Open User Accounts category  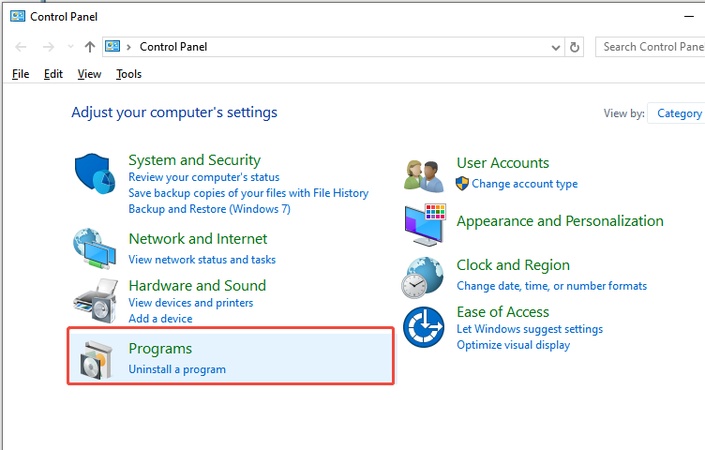[x=503, y=163]
